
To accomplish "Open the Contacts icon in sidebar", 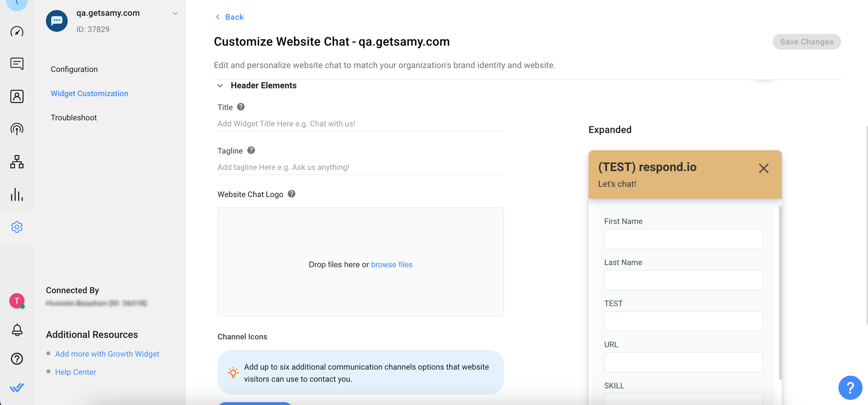I will point(17,96).
